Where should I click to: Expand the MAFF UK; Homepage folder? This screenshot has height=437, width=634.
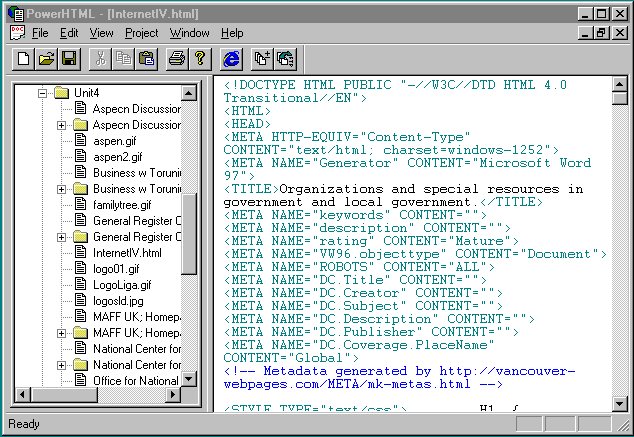[61, 333]
